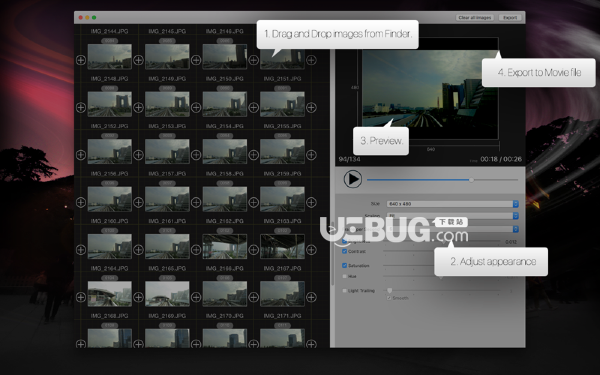Open the Scaling dropdown
The width and height of the screenshot is (600, 375).
453,216
